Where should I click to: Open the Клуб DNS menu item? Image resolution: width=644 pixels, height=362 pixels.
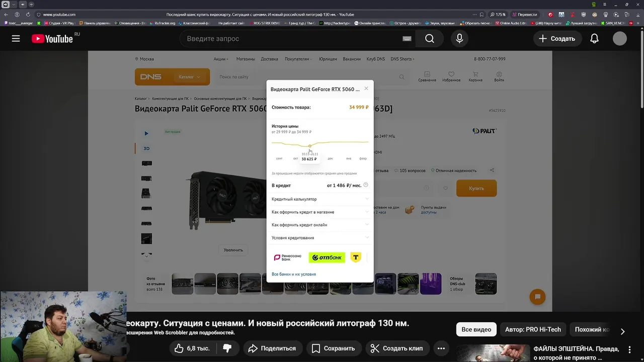pos(376,59)
